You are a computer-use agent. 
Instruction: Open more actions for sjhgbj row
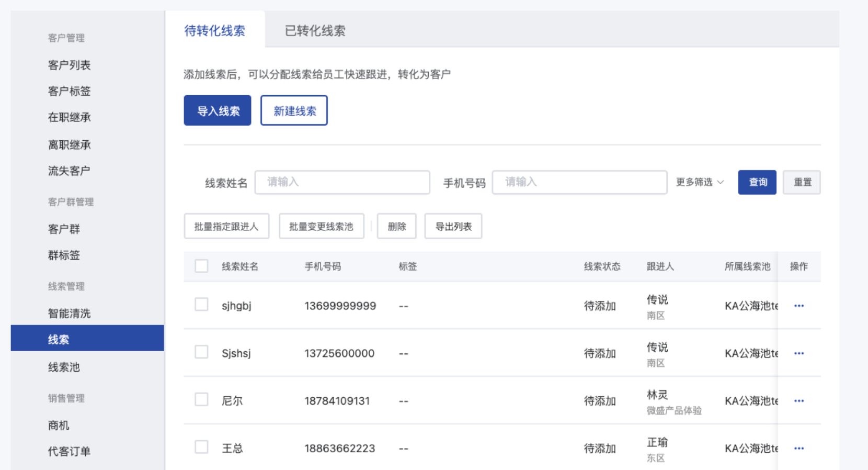pyautogui.click(x=798, y=306)
